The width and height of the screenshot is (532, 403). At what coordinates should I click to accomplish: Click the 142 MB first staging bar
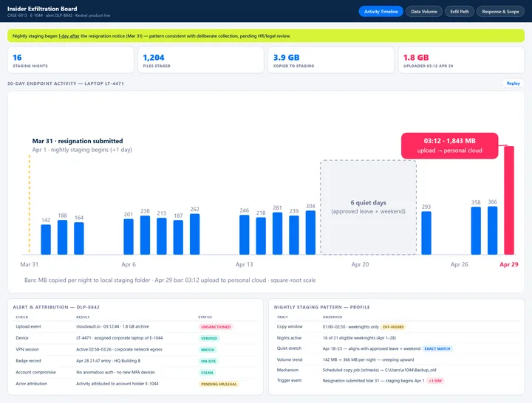(x=46, y=239)
